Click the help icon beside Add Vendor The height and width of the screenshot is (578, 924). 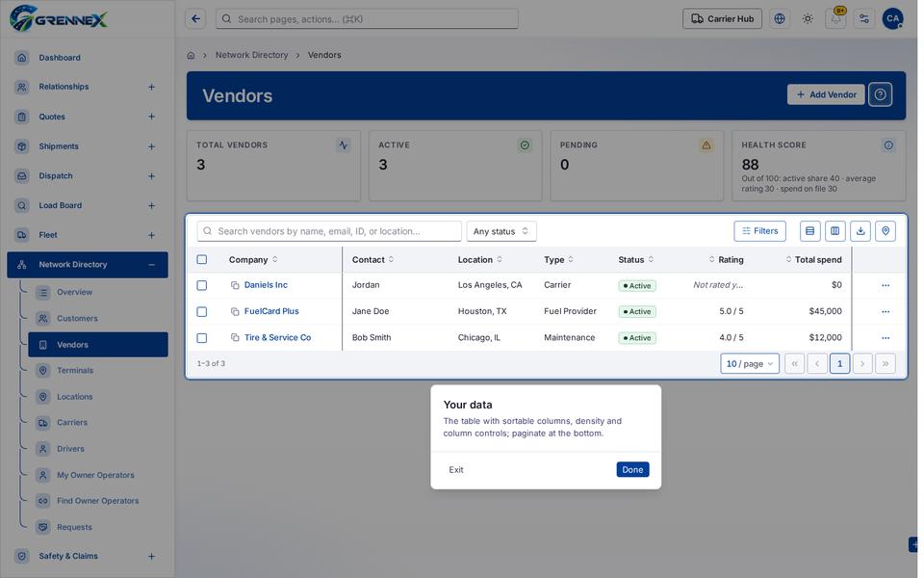click(880, 94)
